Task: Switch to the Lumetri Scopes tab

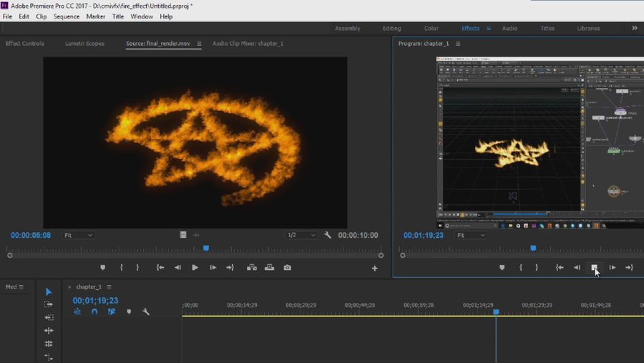Action: click(x=84, y=44)
